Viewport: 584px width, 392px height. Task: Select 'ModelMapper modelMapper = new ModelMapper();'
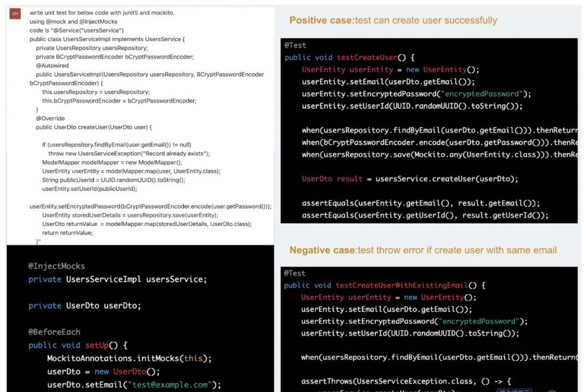pos(112,162)
